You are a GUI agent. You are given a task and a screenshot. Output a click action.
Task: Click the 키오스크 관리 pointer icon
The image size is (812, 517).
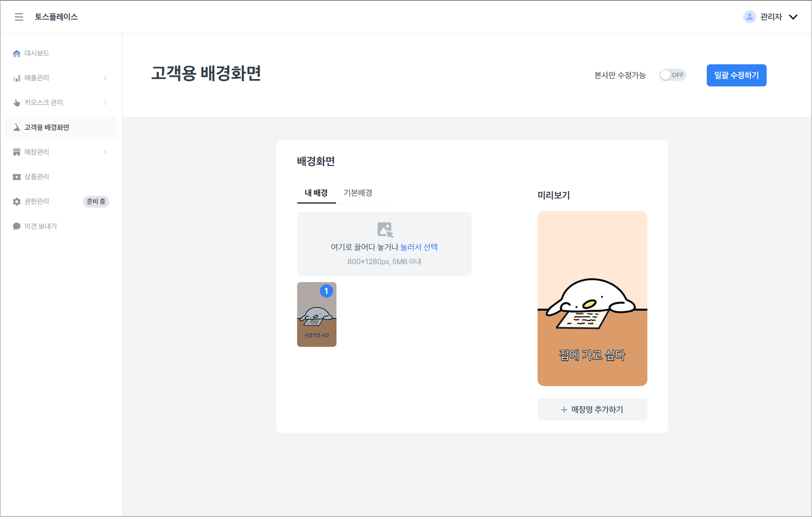(x=17, y=103)
